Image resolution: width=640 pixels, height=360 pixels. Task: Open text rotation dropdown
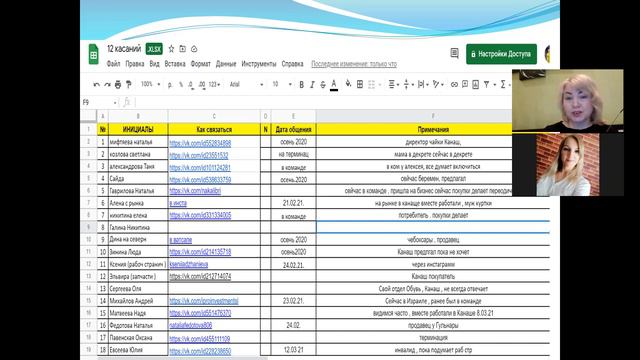[438, 84]
